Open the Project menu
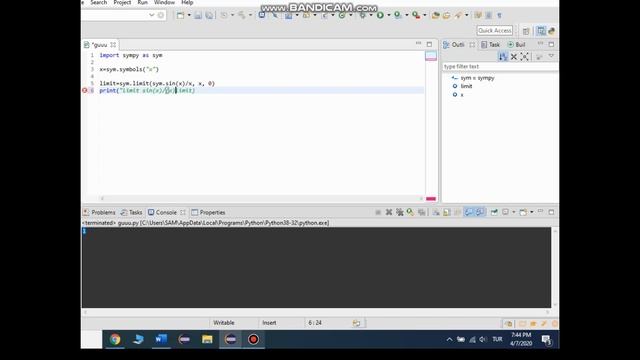The width and height of the screenshot is (640, 360). point(122,2)
